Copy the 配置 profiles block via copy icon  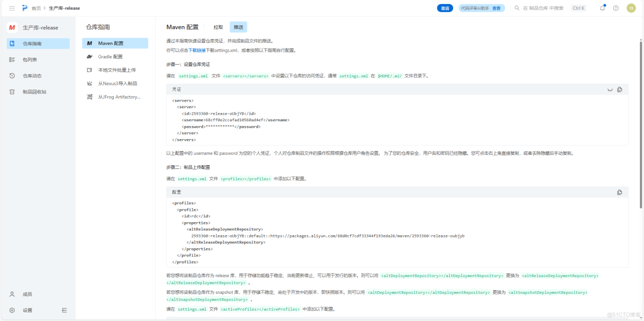619,192
